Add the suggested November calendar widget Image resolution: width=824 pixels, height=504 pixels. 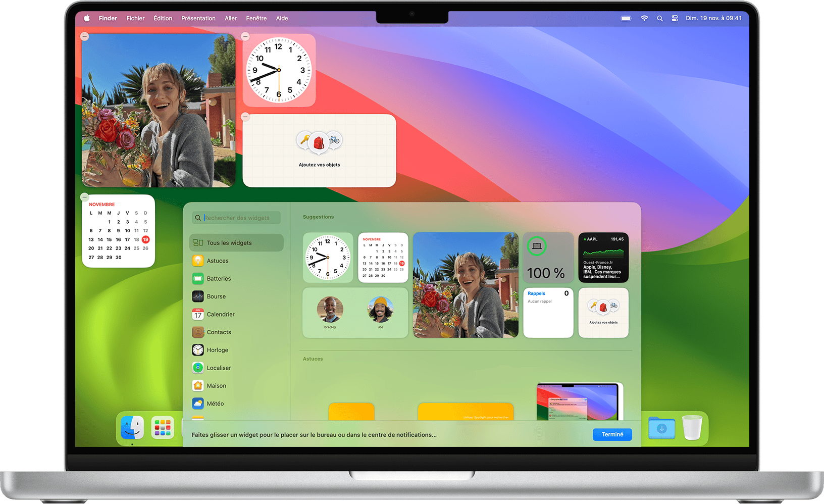[383, 258]
